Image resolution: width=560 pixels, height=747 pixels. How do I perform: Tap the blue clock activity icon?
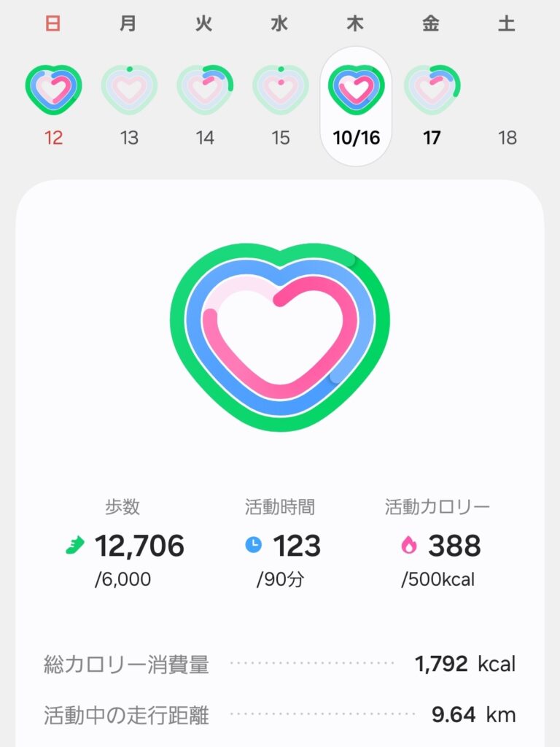pos(253,546)
